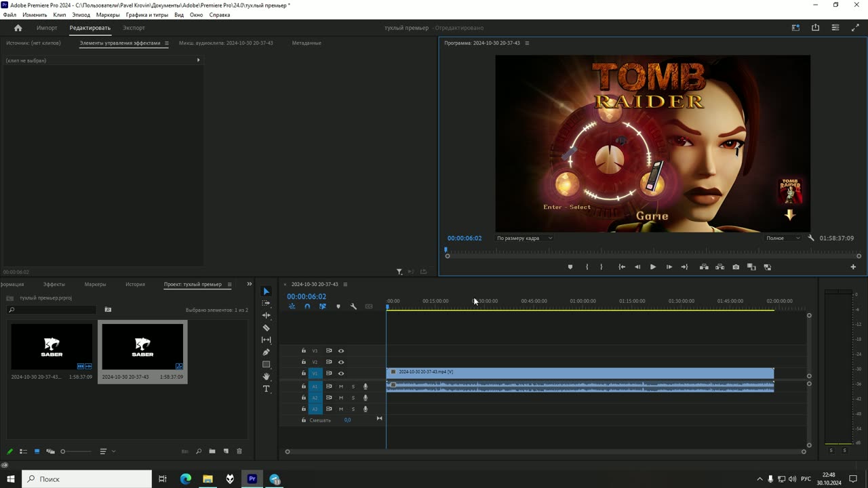Add a marker in the timeline
This screenshot has height=488, width=868.
click(338, 306)
